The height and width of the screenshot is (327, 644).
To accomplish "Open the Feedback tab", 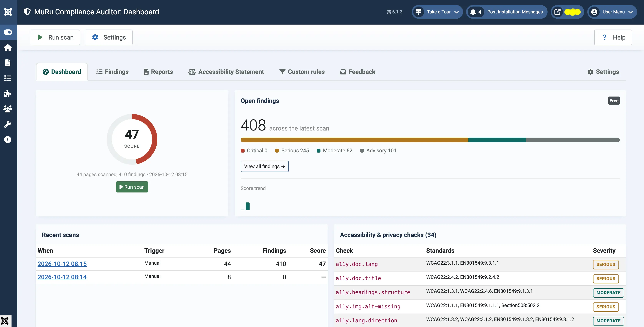I will 358,72.
